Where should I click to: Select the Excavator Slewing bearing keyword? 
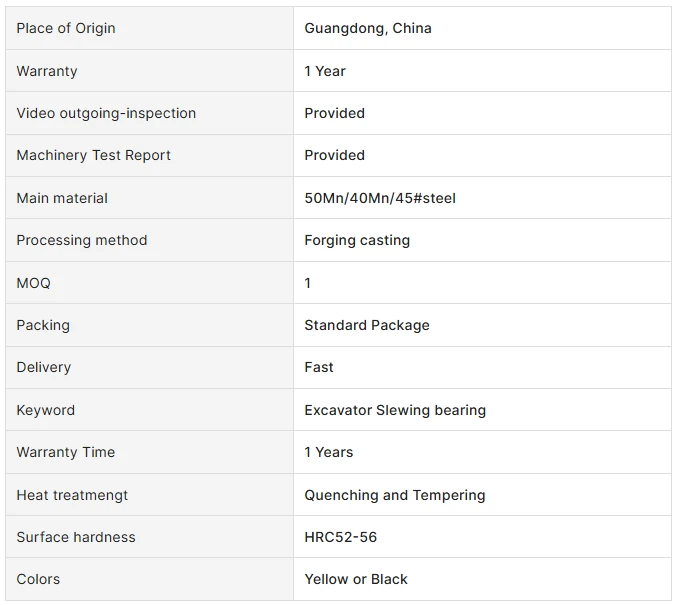pyautogui.click(x=395, y=410)
